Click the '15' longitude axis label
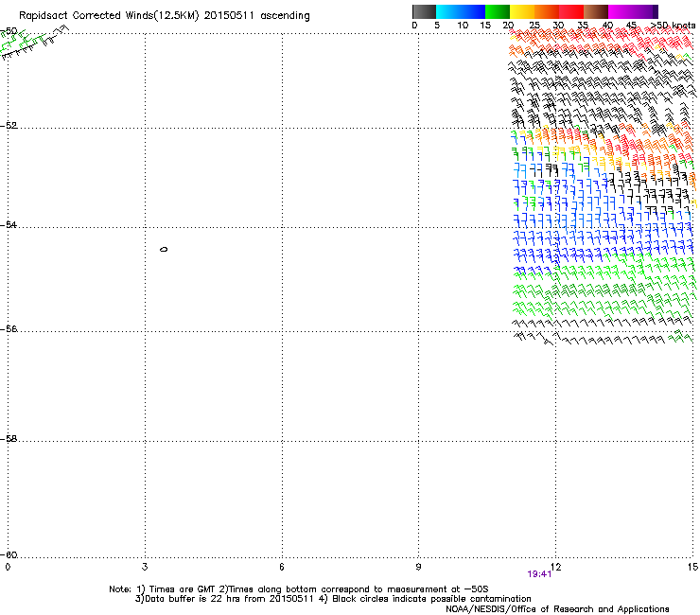Screen dimensions: 700x615 (692, 567)
